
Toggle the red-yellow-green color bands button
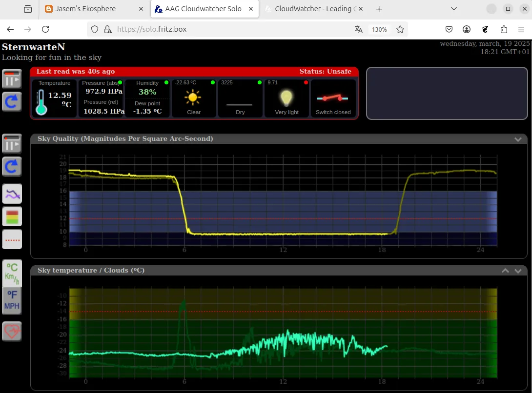click(x=12, y=216)
